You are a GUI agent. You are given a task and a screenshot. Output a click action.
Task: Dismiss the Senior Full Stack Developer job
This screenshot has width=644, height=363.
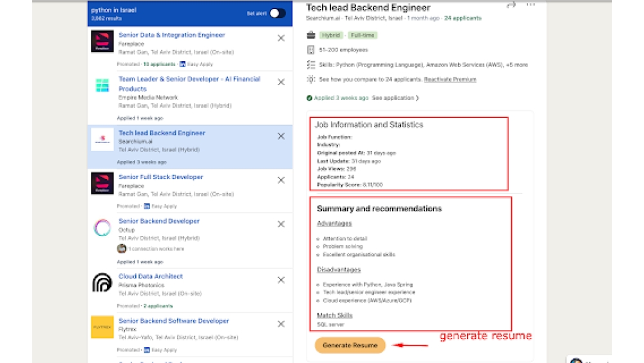pyautogui.click(x=281, y=180)
